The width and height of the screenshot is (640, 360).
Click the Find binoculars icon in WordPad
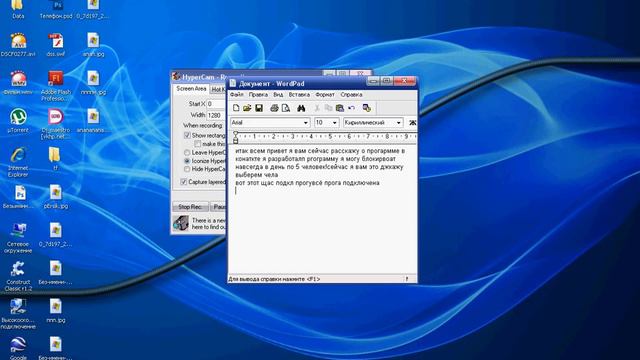pyautogui.click(x=301, y=108)
